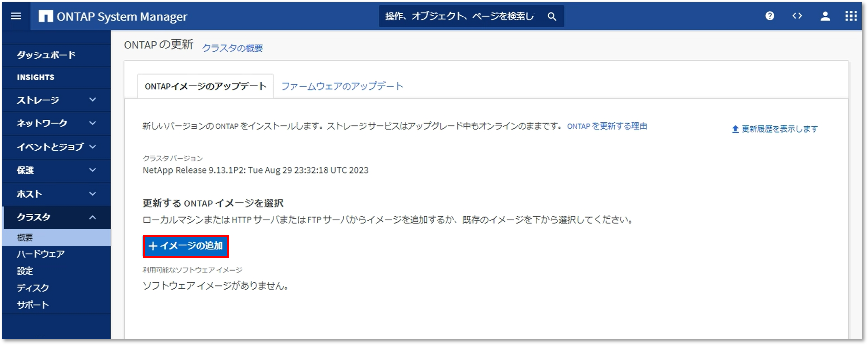Image resolution: width=868 pixels, height=345 pixels.
Task: Open 概要 under クラスタ
Action: click(56, 238)
